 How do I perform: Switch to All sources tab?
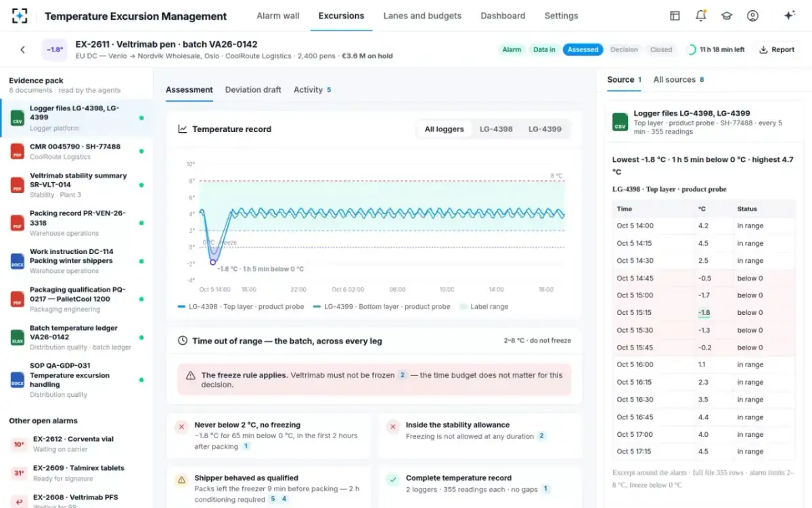679,79
